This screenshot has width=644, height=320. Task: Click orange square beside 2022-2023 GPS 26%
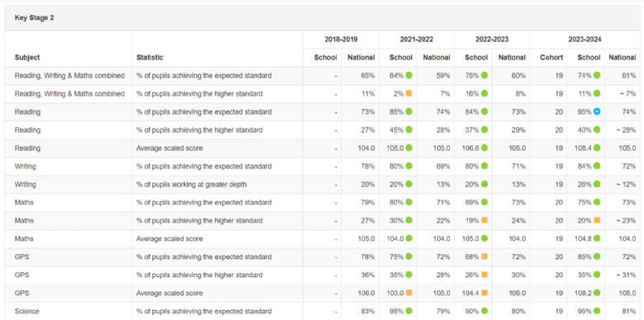click(x=484, y=275)
